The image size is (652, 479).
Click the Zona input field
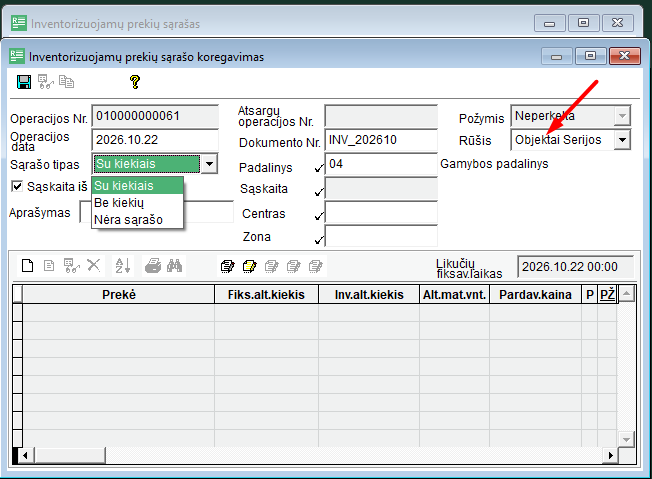[x=381, y=236]
